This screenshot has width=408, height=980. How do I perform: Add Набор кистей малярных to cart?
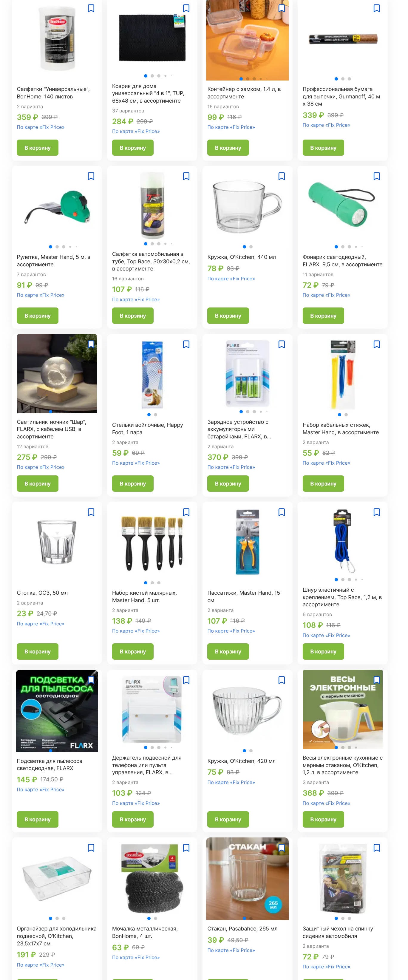click(133, 651)
